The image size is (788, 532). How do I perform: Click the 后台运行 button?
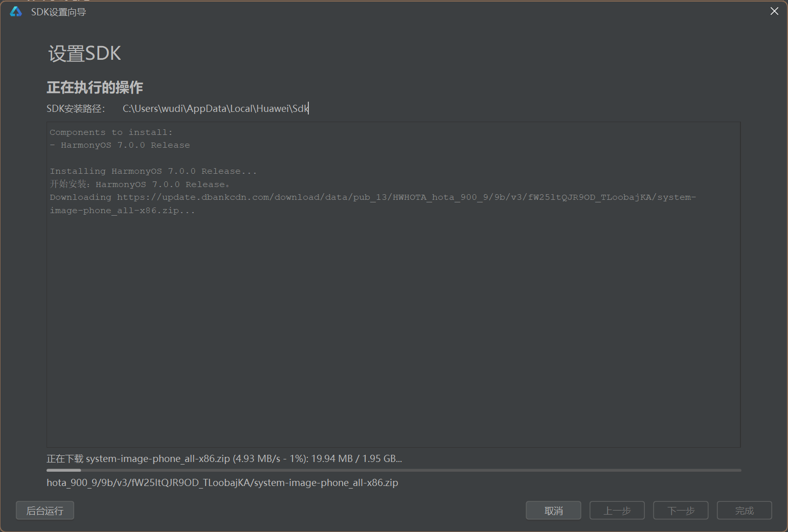pos(45,511)
